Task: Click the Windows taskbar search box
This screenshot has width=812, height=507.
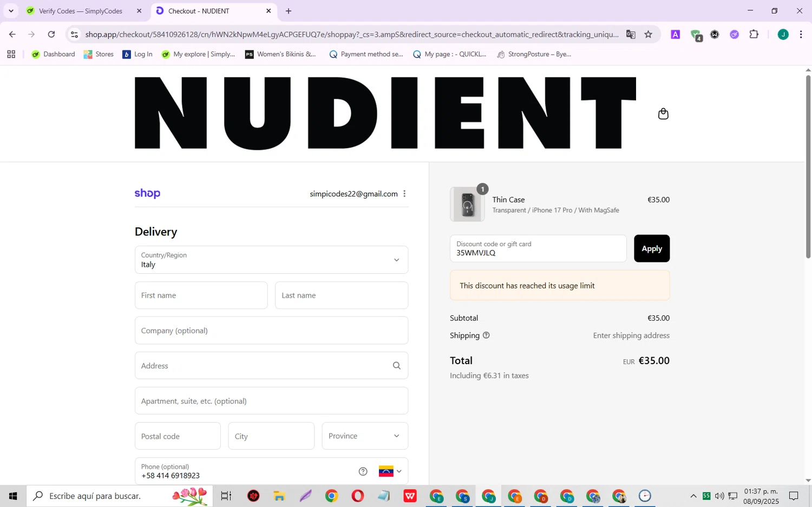Action: 120,496
